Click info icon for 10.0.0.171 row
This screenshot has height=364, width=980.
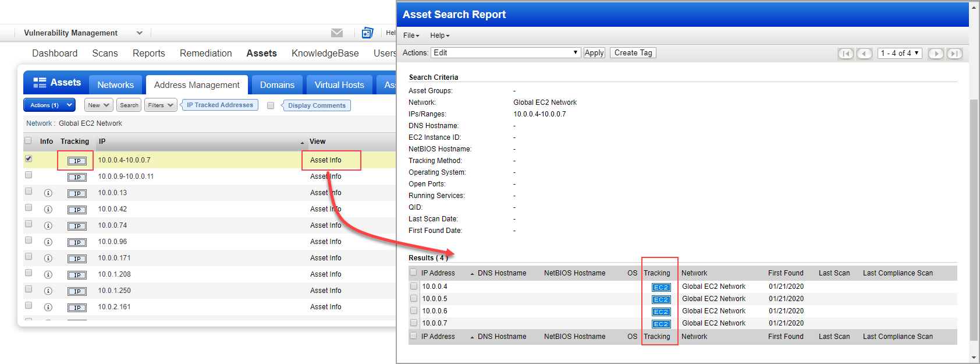click(x=48, y=258)
